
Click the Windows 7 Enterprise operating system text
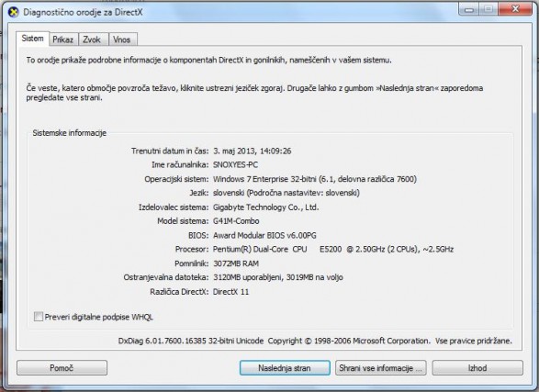click(x=315, y=179)
